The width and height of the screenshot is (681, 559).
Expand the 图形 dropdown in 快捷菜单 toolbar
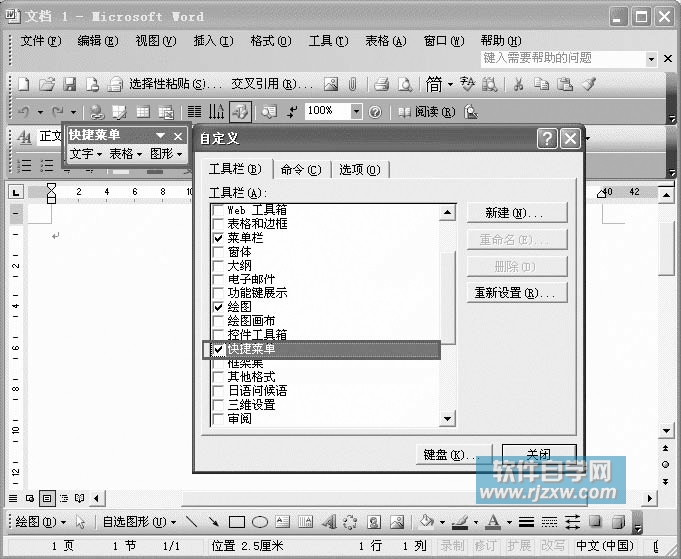(x=165, y=154)
